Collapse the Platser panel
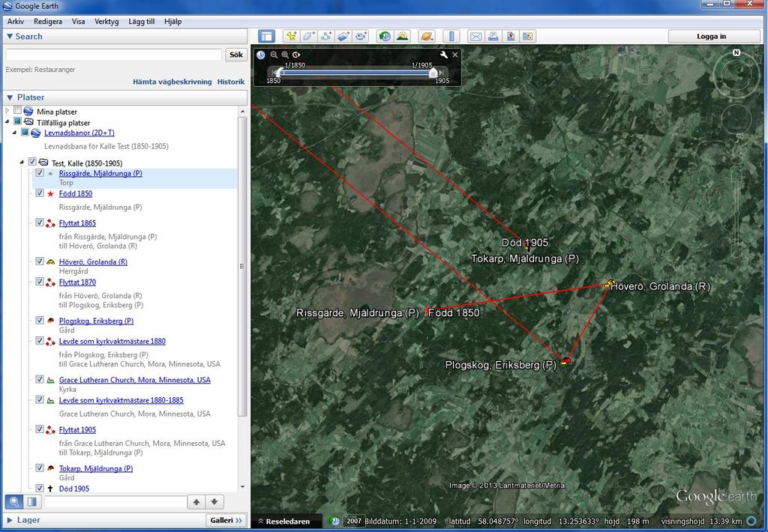 pos(10,97)
